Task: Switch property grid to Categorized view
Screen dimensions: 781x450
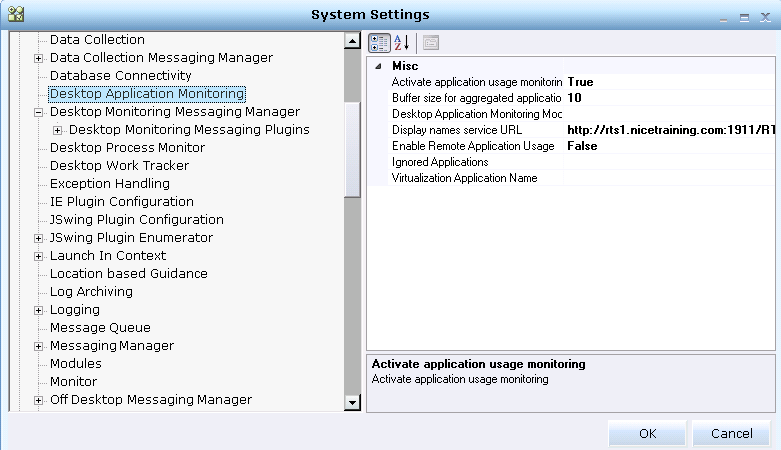Action: click(x=380, y=42)
